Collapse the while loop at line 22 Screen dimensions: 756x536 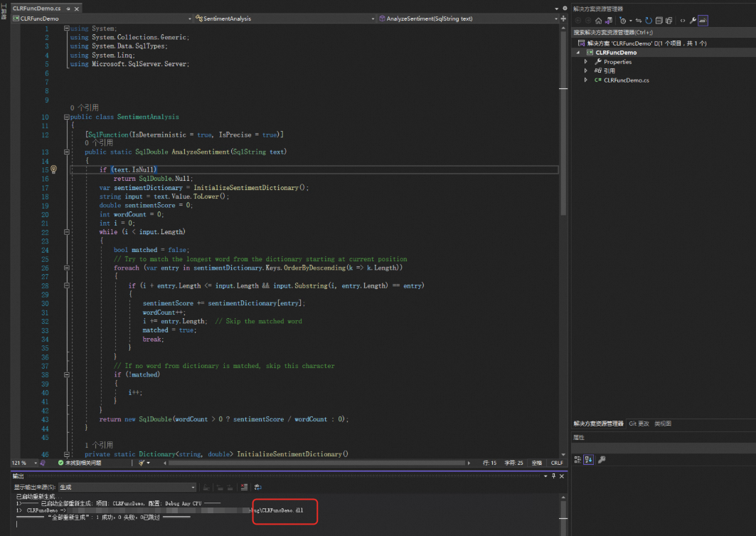click(67, 232)
